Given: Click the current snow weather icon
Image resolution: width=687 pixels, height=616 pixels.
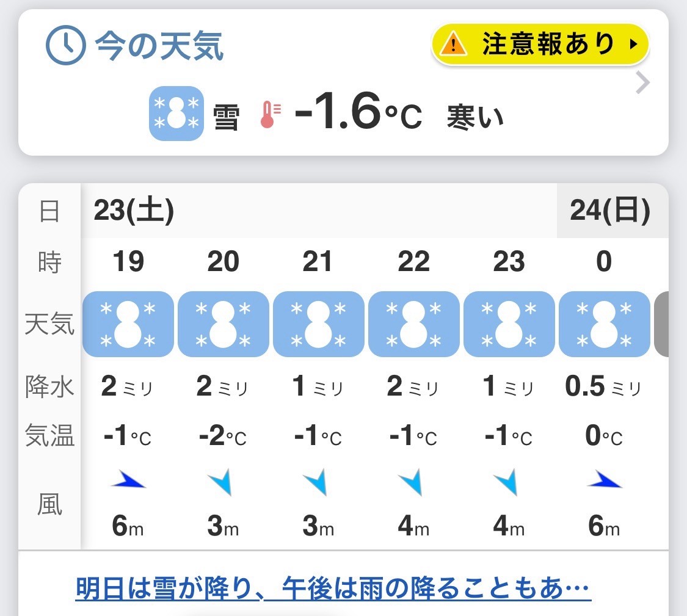Looking at the screenshot, I should [176, 114].
